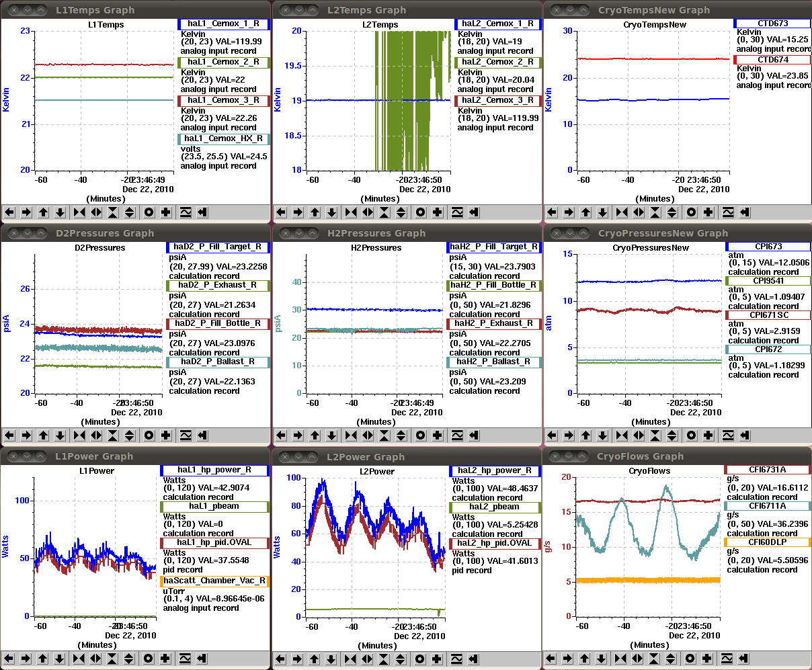Click wave-line icon in CryoPressuresNew Graph toolbar

[x=729, y=435]
